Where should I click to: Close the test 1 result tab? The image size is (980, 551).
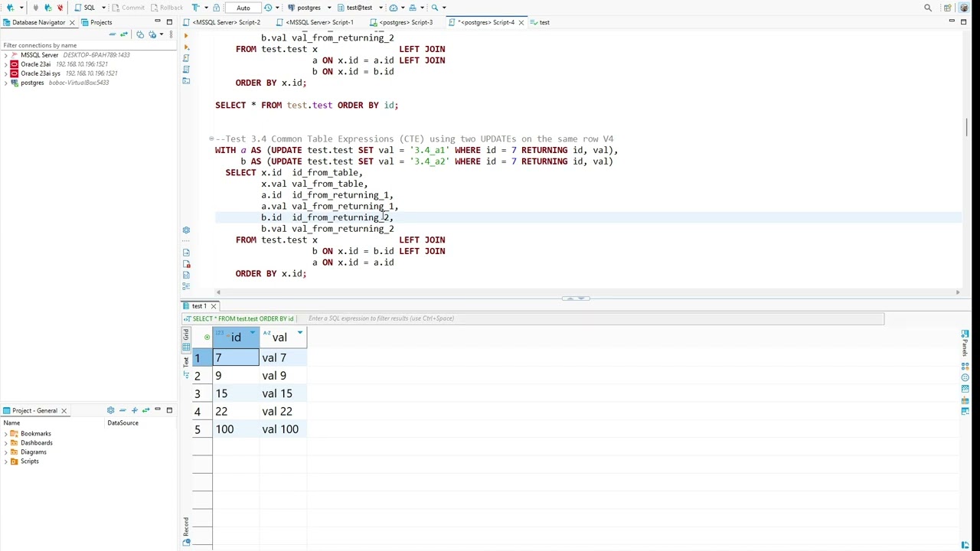coord(214,306)
